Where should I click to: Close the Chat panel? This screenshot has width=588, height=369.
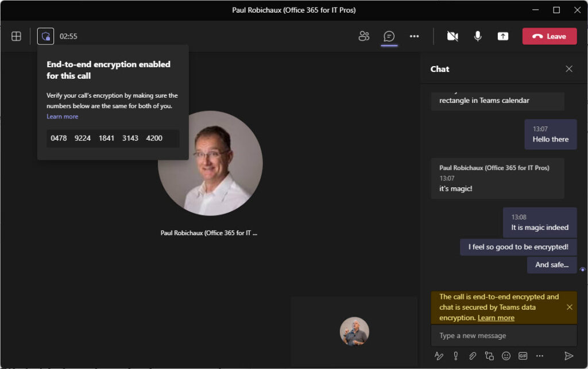(x=569, y=69)
